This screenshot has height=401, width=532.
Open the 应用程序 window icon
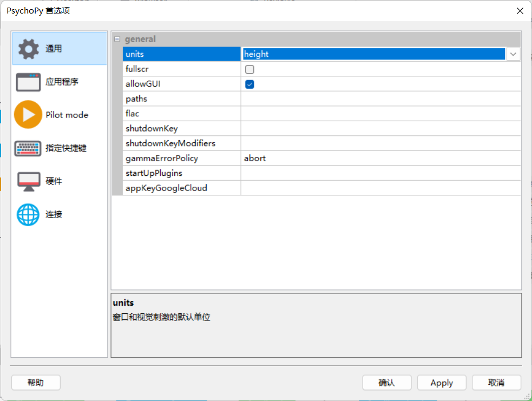point(28,82)
